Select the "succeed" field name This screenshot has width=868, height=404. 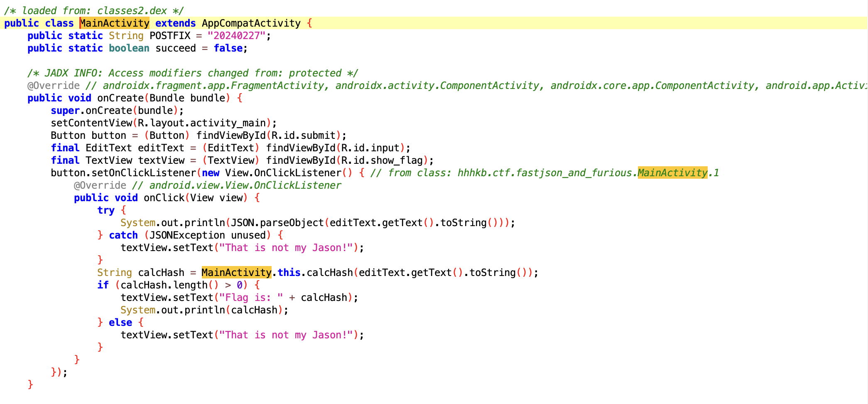click(176, 48)
